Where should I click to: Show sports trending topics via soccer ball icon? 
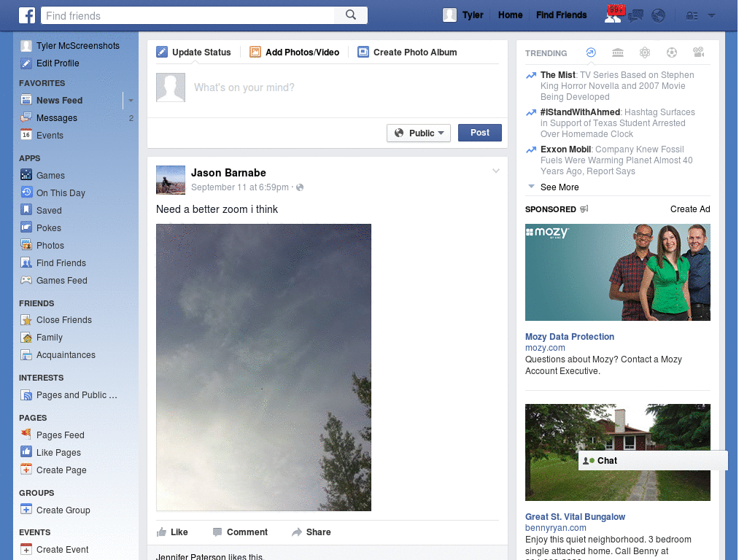click(x=671, y=52)
